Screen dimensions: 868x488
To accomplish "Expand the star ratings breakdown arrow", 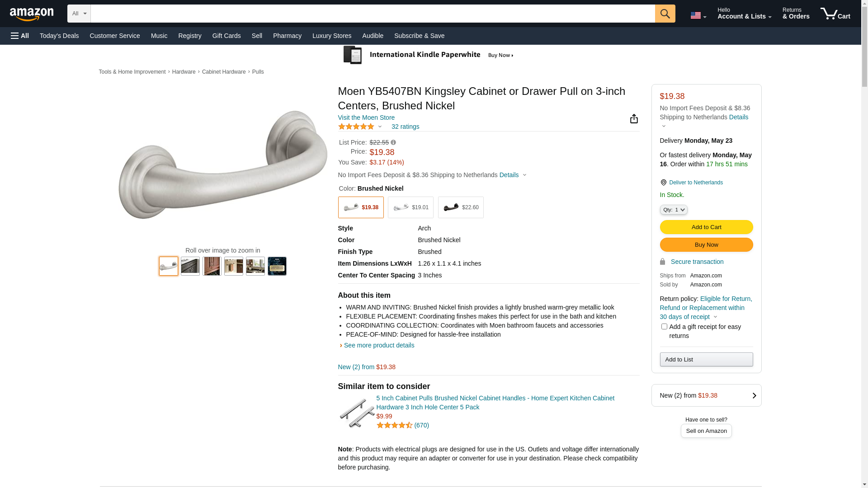I will point(380,127).
